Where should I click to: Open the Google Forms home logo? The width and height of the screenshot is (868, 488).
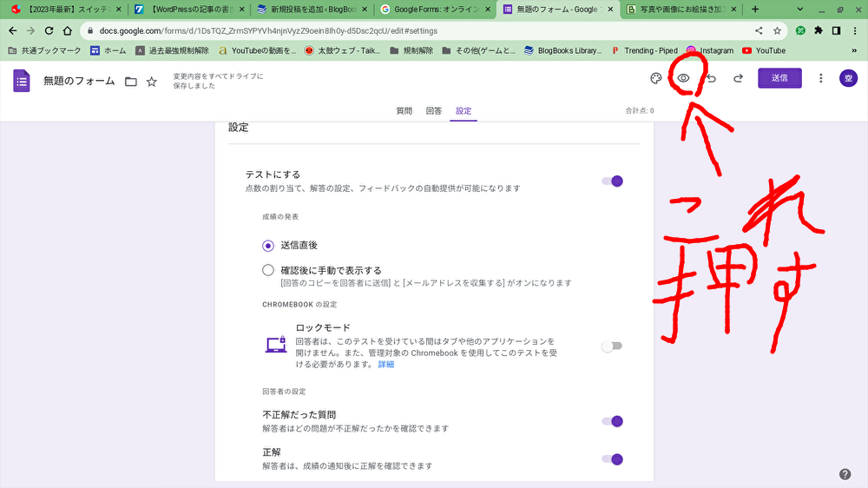click(x=22, y=81)
